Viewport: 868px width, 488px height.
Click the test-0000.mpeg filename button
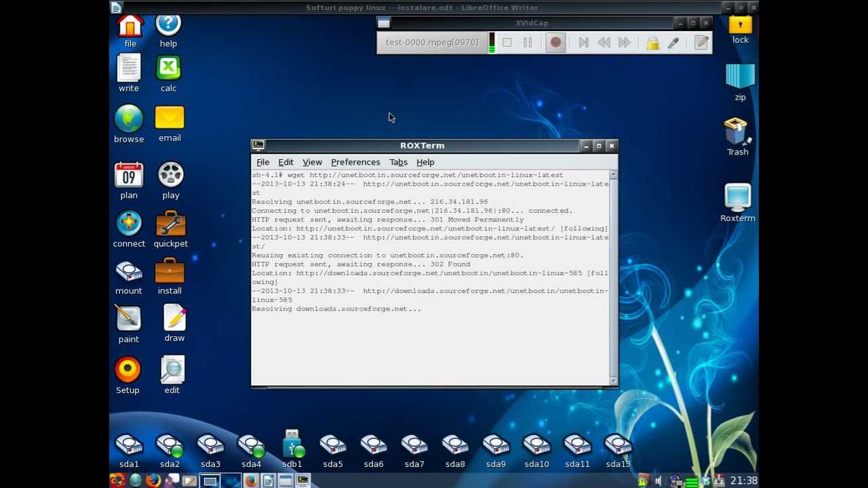click(432, 42)
